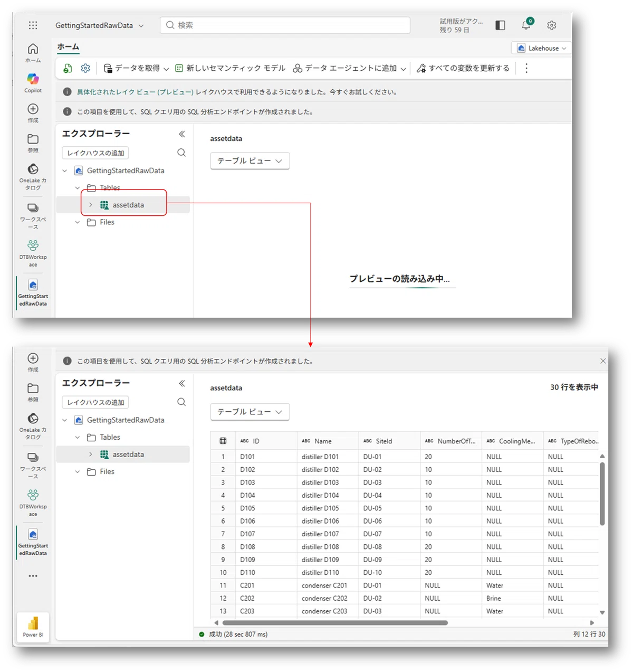The width and height of the screenshot is (633, 672).
Task: Open データ エージェントに追加 dropdown
Action: (349, 68)
